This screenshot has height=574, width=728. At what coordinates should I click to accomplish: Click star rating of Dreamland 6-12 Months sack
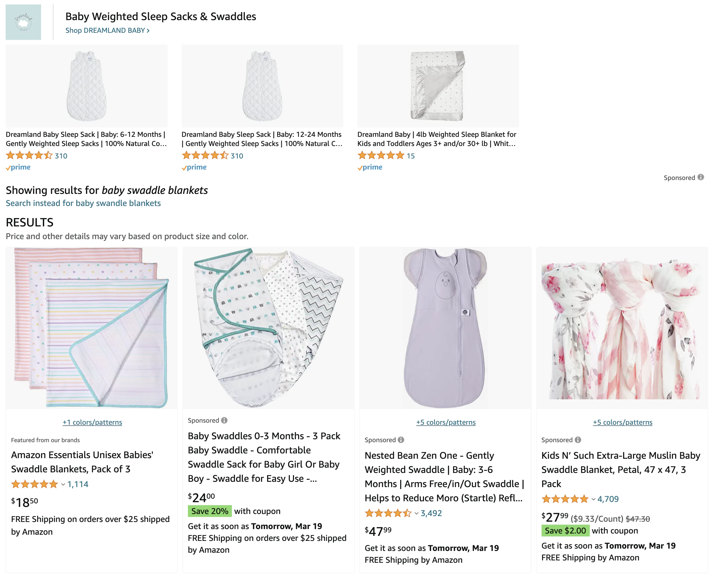pos(29,155)
